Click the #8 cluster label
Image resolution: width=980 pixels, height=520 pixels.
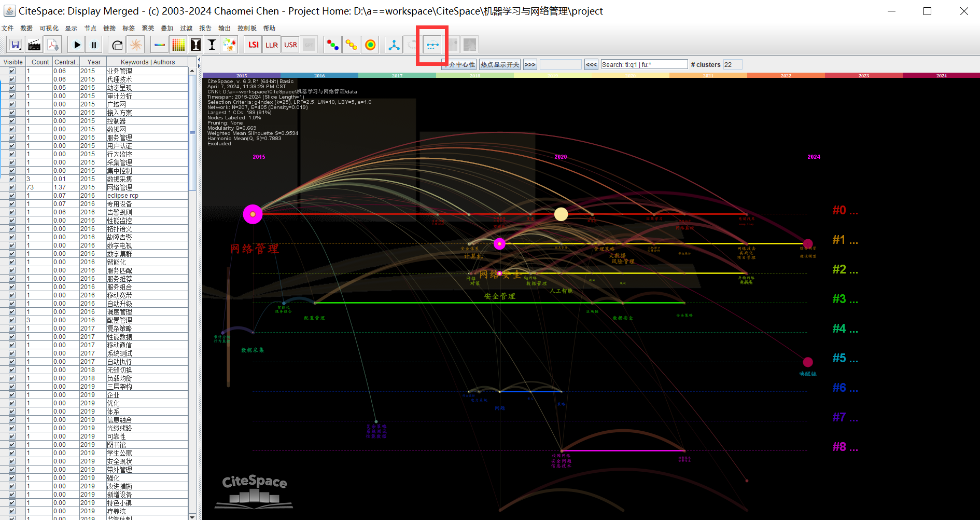(x=845, y=447)
